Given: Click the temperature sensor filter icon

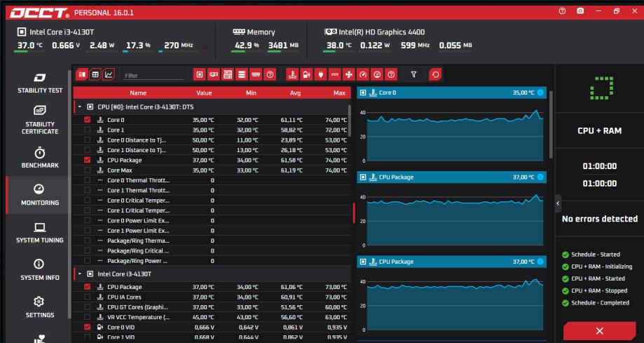Looking at the screenshot, I should point(293,74).
